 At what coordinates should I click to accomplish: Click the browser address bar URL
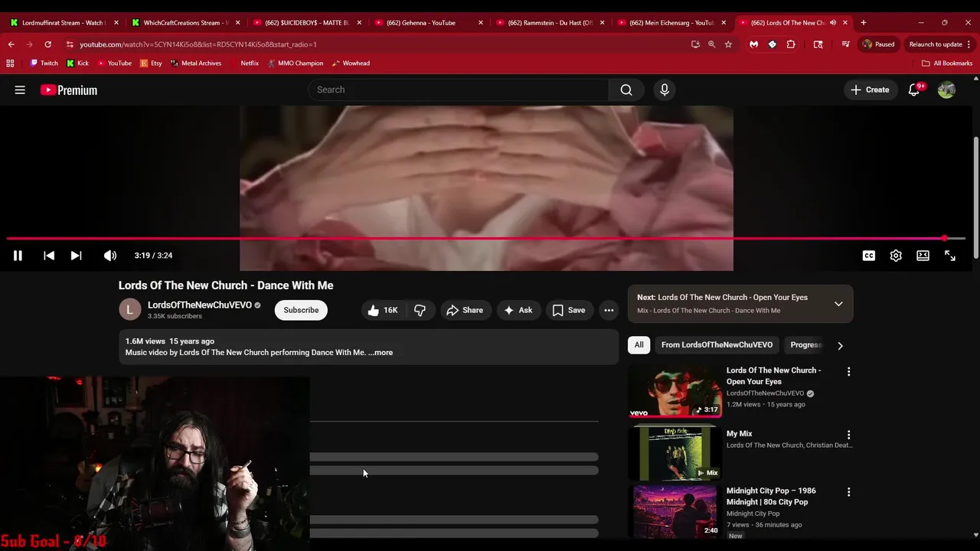198,44
